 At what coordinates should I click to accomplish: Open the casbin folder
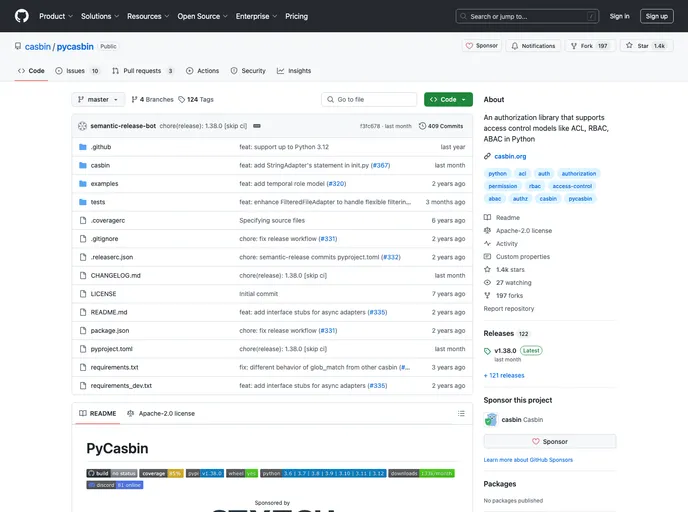click(100, 165)
